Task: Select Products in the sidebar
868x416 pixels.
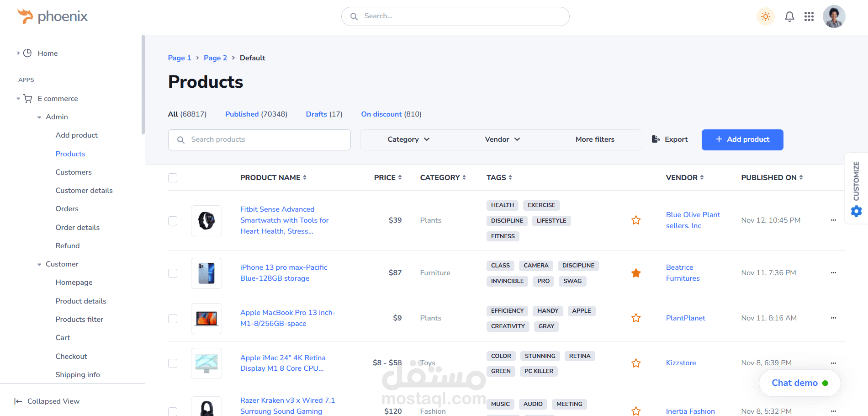Action: pos(70,154)
